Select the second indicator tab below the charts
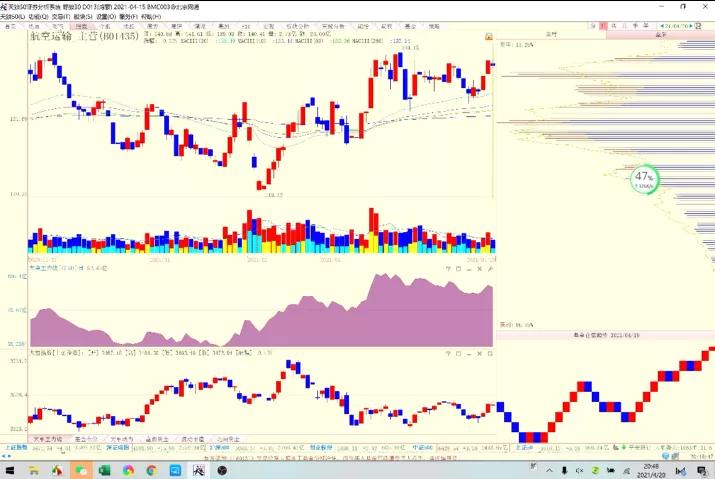The width and height of the screenshot is (715, 479). tap(86, 439)
